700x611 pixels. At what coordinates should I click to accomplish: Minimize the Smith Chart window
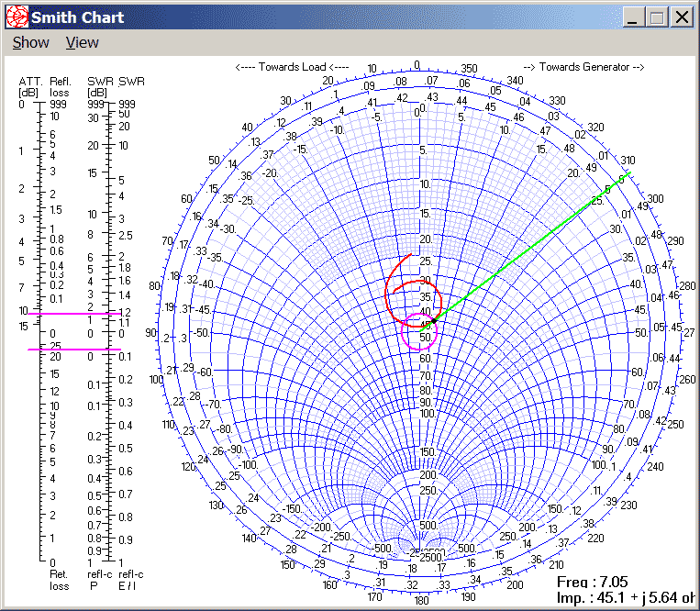(x=633, y=17)
